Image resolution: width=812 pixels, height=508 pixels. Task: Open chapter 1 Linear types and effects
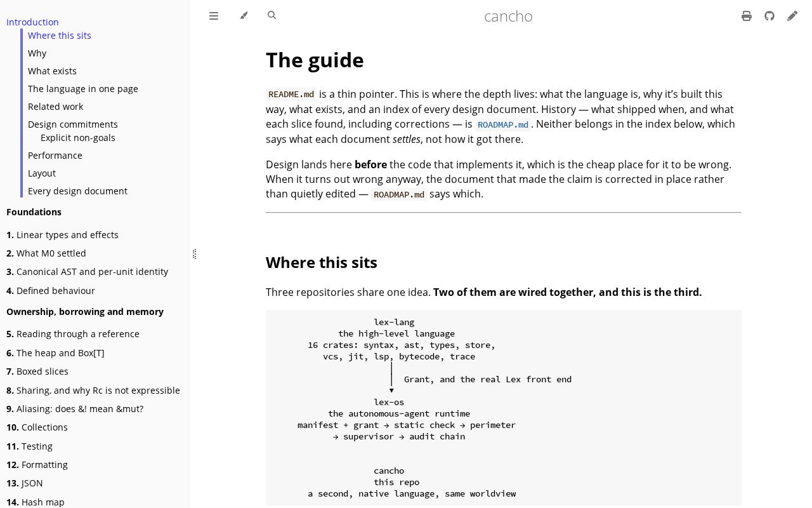(x=62, y=235)
